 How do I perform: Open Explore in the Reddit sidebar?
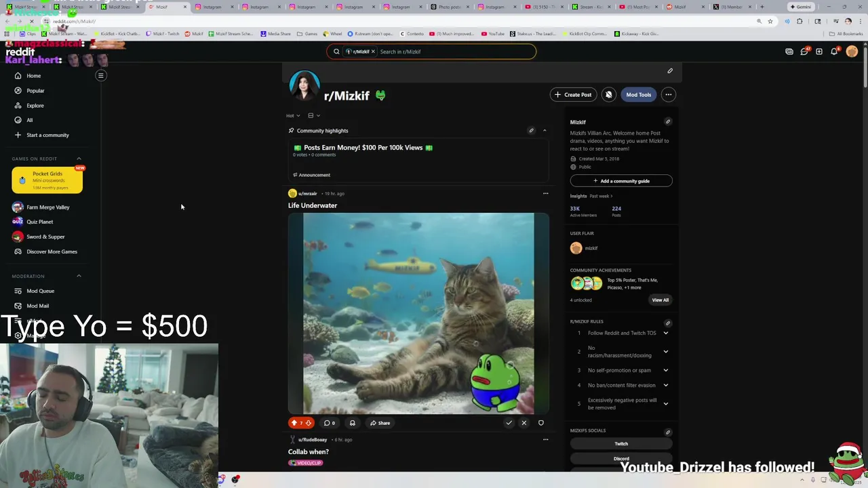[x=35, y=106]
